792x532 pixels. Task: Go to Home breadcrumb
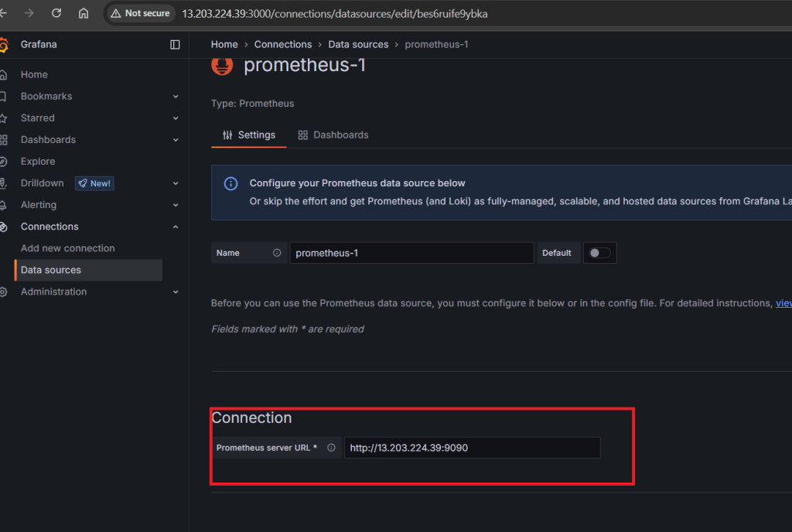[224, 44]
